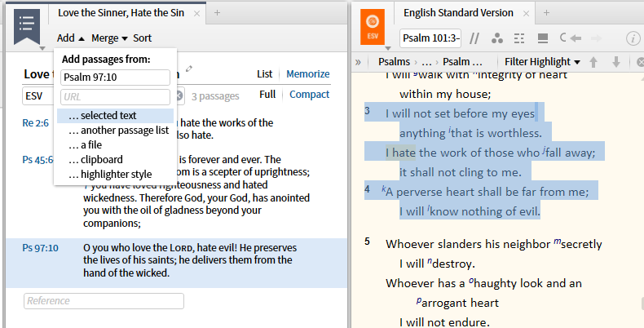Open the Merge dropdown
644x328 pixels.
click(110, 38)
